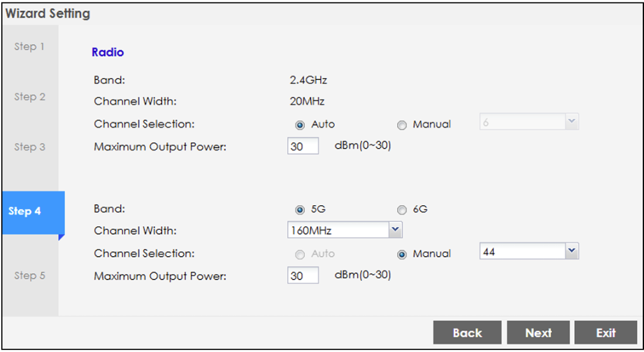The height and width of the screenshot is (352, 644).
Task: Open the channel 44 dropdown list
Action: pos(528,252)
